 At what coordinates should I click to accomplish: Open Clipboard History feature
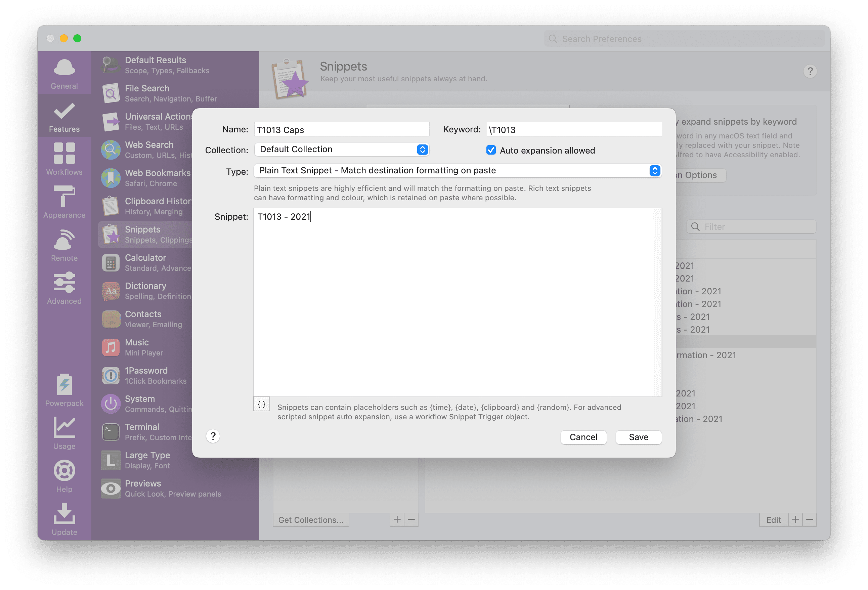coord(146,206)
